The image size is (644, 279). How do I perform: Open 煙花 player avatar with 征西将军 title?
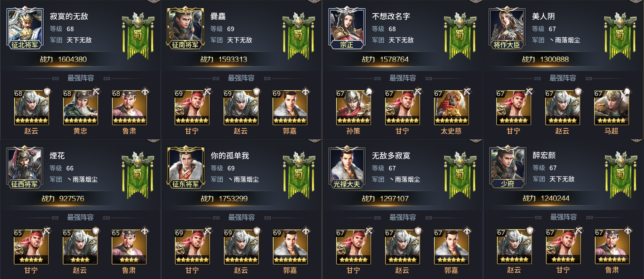(24, 167)
